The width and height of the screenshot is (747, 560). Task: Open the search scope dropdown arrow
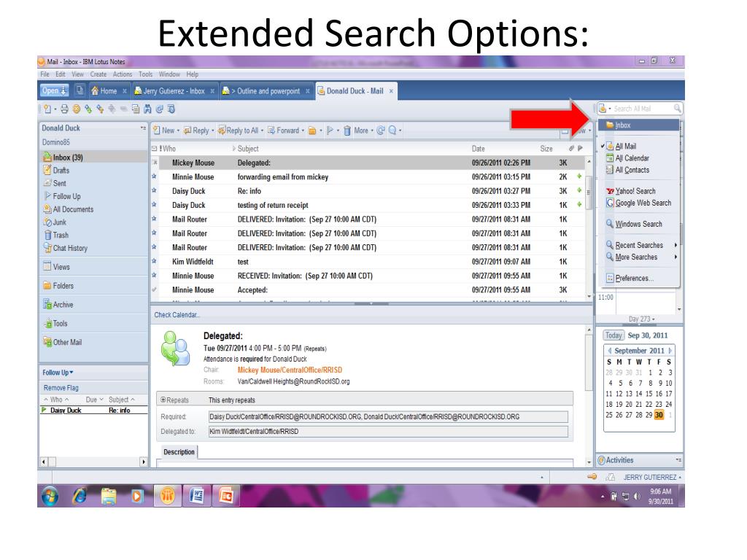[x=610, y=109]
